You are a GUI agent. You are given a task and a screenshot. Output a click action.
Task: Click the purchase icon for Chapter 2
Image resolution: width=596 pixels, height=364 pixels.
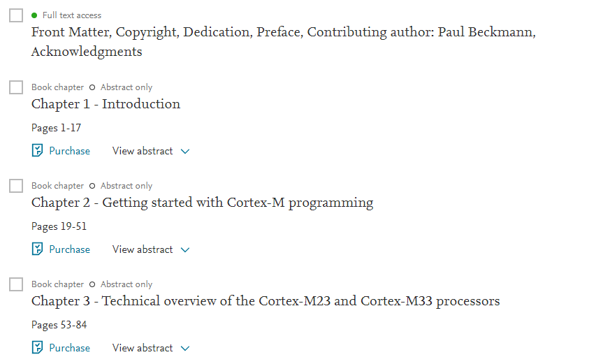(x=38, y=249)
